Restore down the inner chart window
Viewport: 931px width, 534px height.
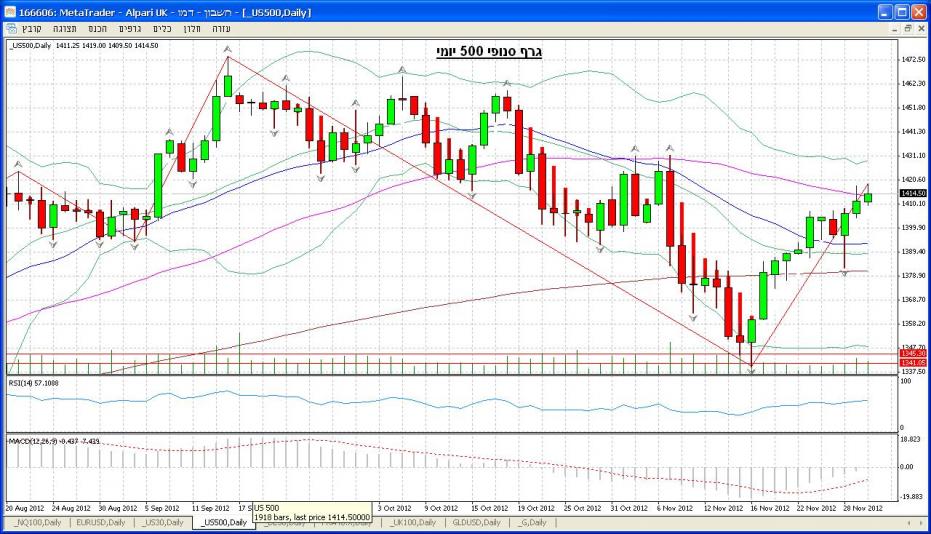[x=907, y=29]
